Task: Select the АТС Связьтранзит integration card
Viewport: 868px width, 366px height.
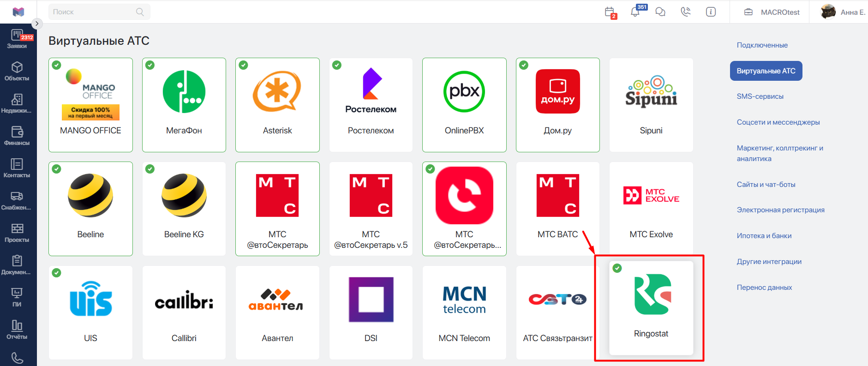Action: pos(558,312)
